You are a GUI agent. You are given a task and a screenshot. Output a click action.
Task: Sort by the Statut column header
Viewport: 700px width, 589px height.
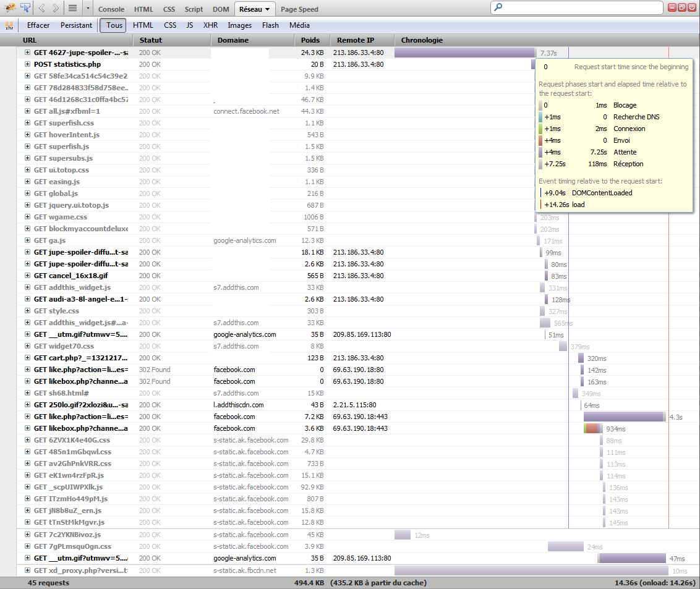click(172, 40)
